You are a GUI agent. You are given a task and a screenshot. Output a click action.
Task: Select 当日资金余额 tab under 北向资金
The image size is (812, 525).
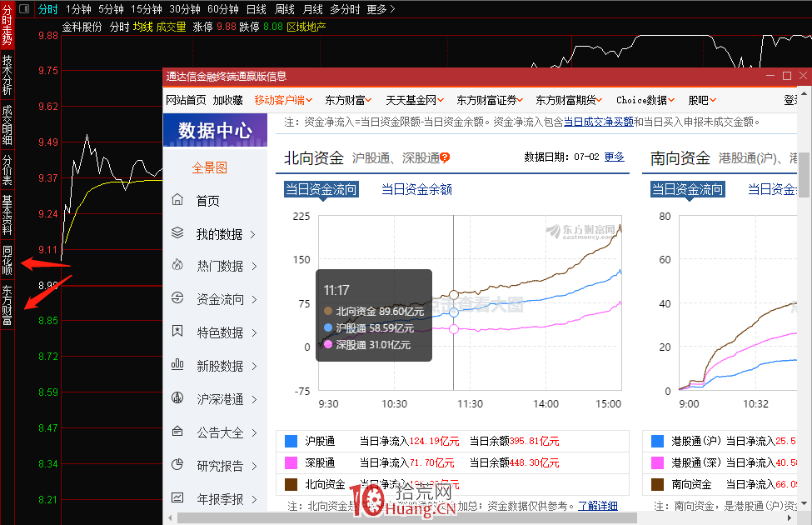point(416,190)
